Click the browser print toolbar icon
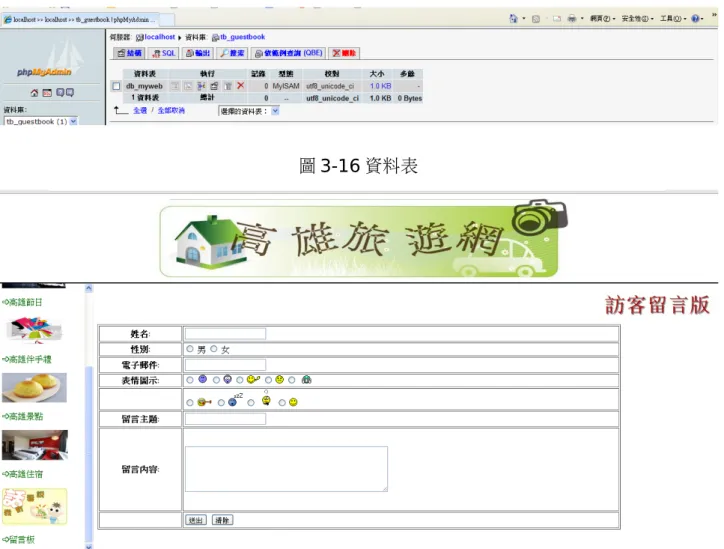This screenshot has height=549, width=724. (572, 19)
